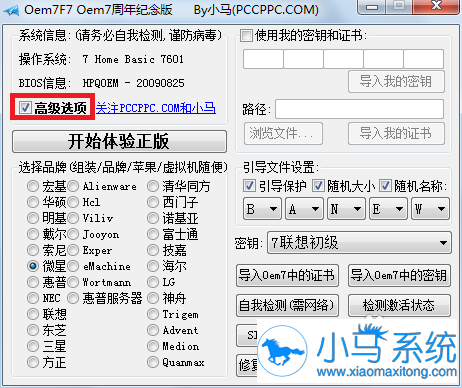462x388 pixels.
Task: Select the 东芝 brand radio button
Action: coord(33,330)
